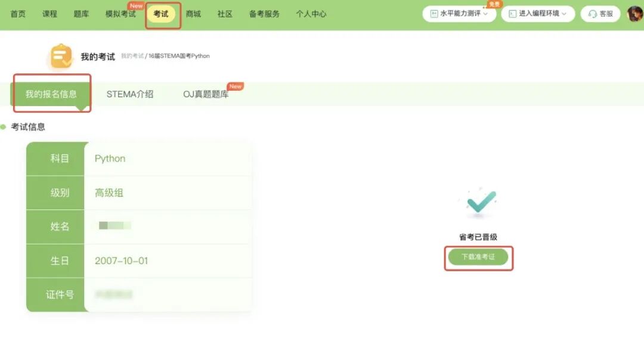Click 16届STEMA国考Python in the breadcrumb
Image resolution: width=644 pixels, height=338 pixels.
pyautogui.click(x=179, y=56)
